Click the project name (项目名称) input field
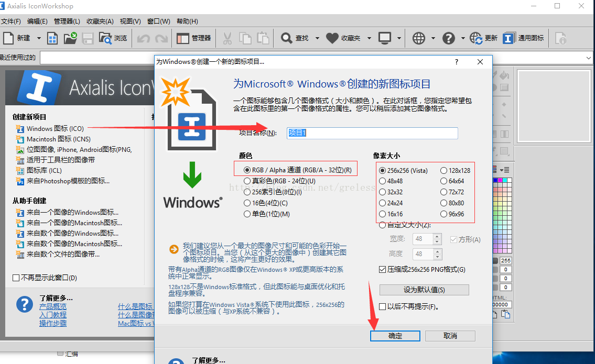The width and height of the screenshot is (595, 364). point(372,133)
